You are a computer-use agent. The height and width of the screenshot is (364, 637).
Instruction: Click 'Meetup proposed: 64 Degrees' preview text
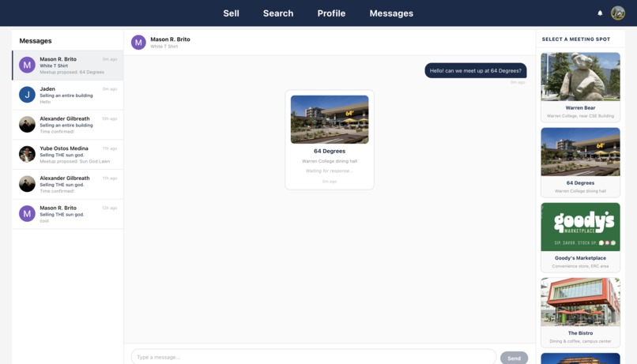pos(72,72)
